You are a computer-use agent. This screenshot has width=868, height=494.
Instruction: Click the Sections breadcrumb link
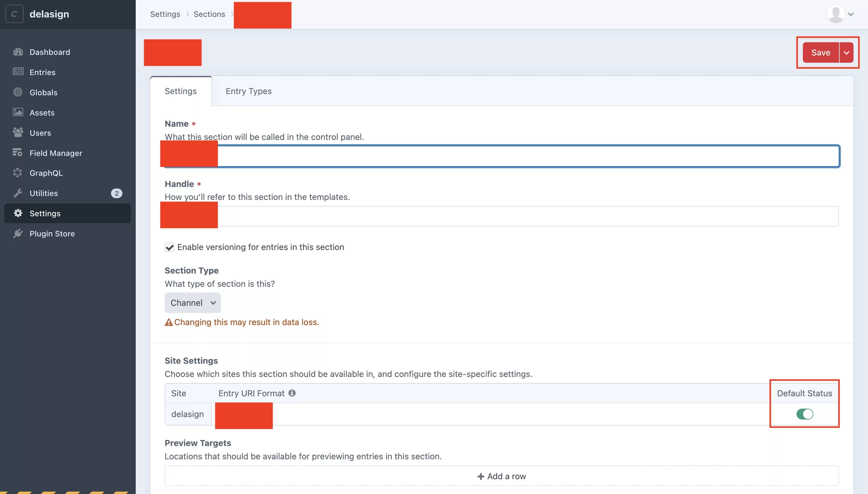[209, 14]
